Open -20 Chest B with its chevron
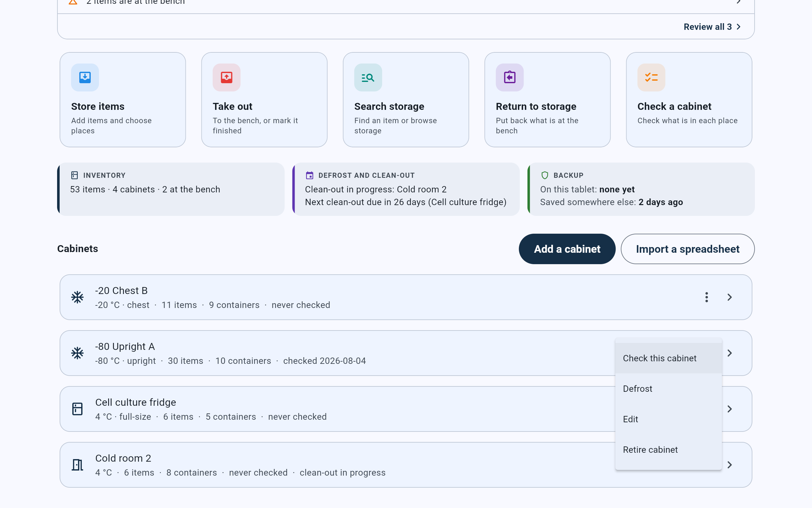The height and width of the screenshot is (508, 812). 730,297
